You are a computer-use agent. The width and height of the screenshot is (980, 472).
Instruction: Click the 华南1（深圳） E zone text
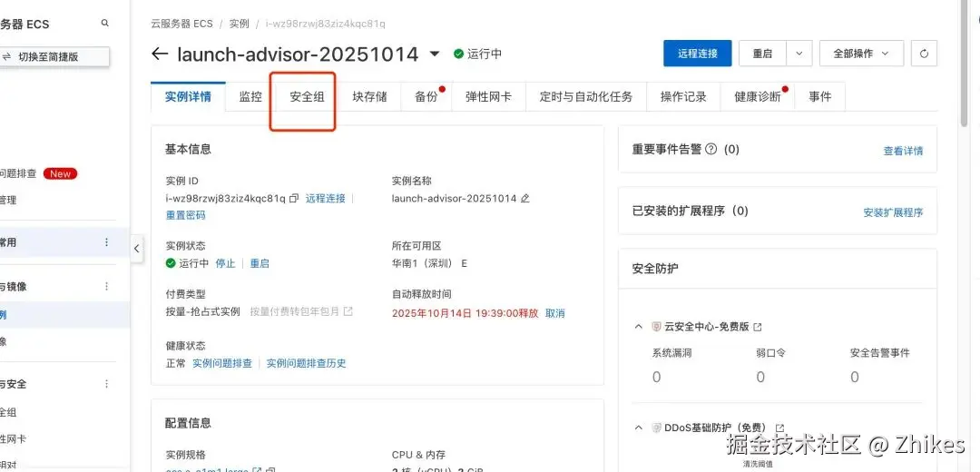pyautogui.click(x=429, y=263)
